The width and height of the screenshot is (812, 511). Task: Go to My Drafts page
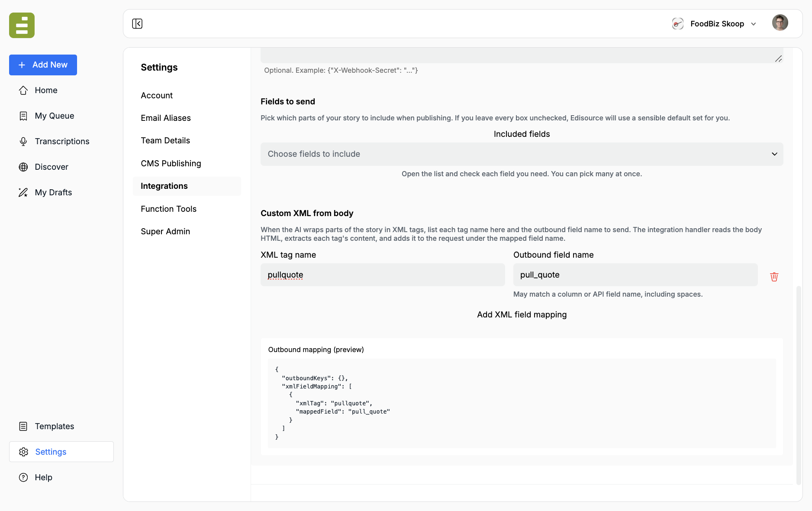[x=53, y=192]
